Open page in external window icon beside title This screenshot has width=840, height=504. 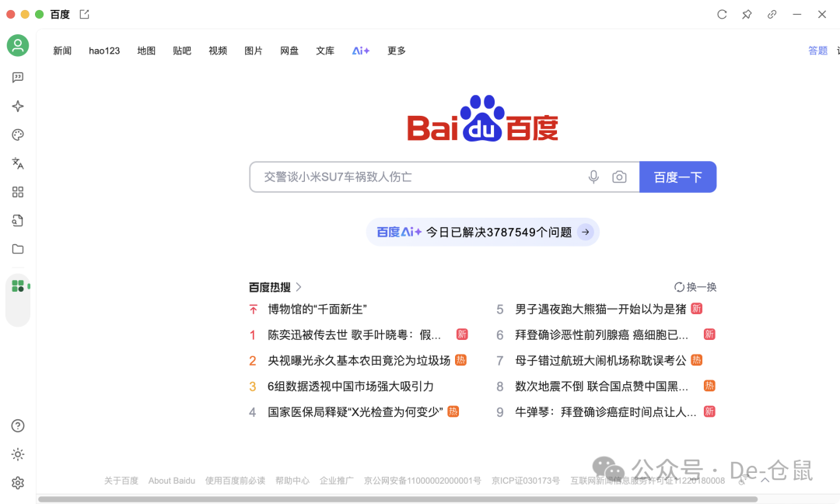(x=84, y=15)
